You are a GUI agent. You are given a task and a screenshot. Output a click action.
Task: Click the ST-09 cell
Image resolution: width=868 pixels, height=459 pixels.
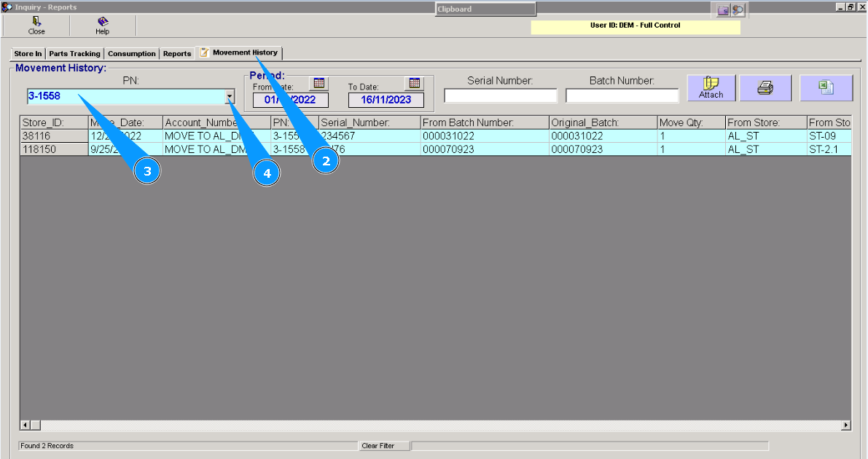point(829,136)
